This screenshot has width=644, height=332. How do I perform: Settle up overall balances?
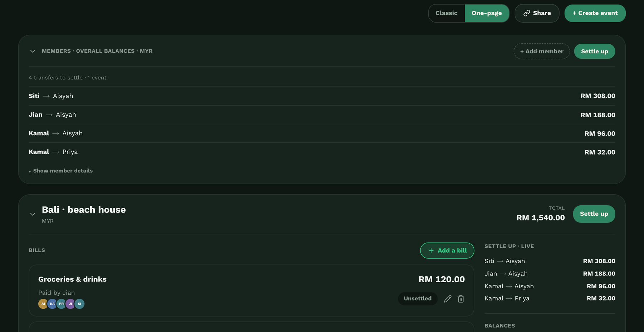pyautogui.click(x=595, y=52)
